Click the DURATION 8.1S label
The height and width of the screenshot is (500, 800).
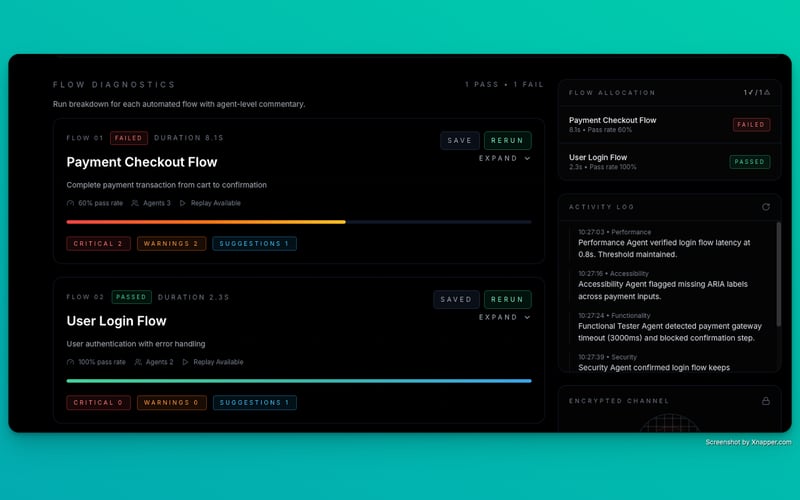(189, 138)
